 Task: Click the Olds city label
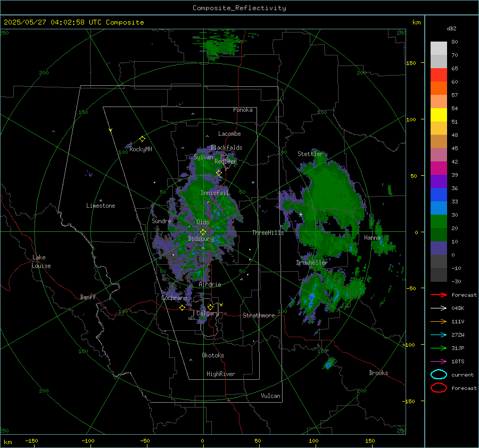click(x=203, y=222)
